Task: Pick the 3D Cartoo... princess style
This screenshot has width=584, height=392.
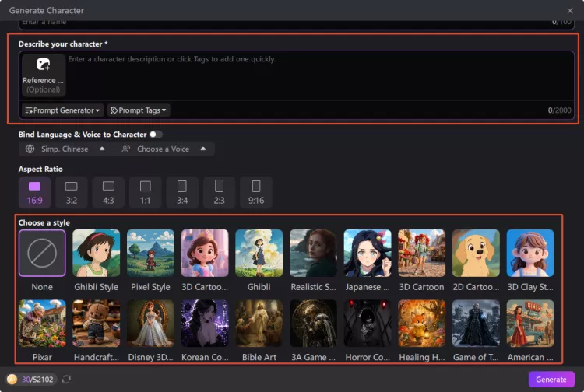Action: point(205,253)
